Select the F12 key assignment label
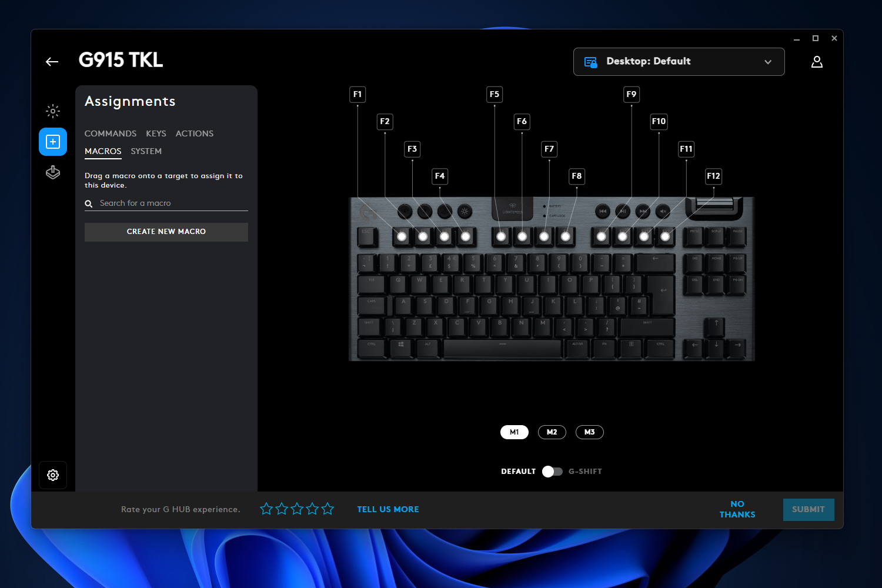The image size is (882, 588). (713, 176)
